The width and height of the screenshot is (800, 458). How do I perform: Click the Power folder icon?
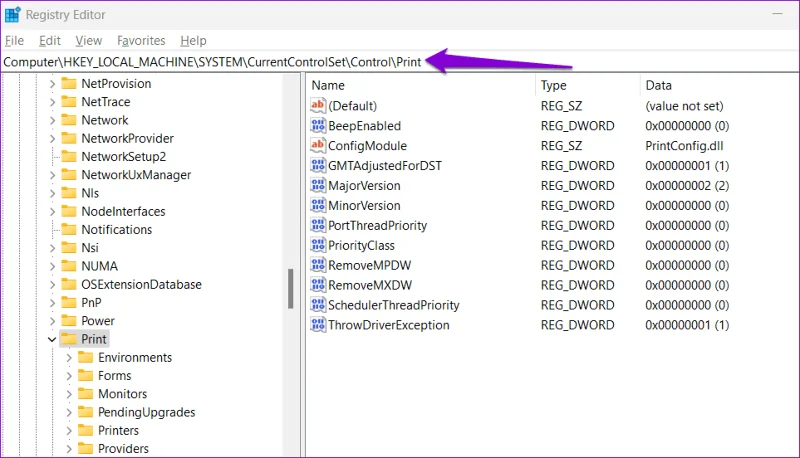click(68, 321)
